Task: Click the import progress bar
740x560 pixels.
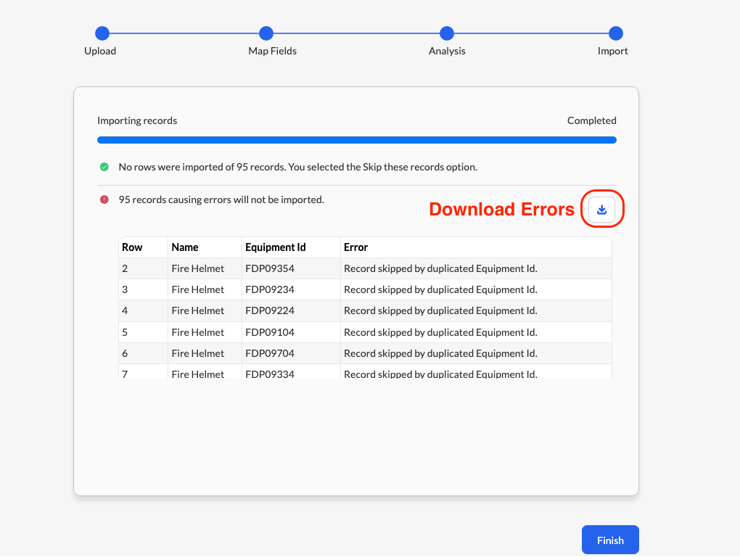Action: [357, 140]
